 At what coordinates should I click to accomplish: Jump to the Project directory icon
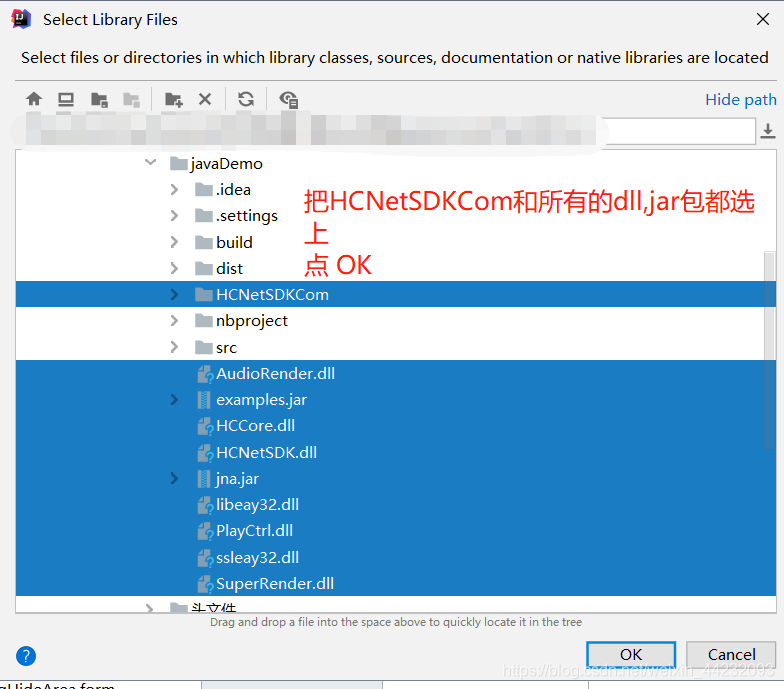coord(100,100)
